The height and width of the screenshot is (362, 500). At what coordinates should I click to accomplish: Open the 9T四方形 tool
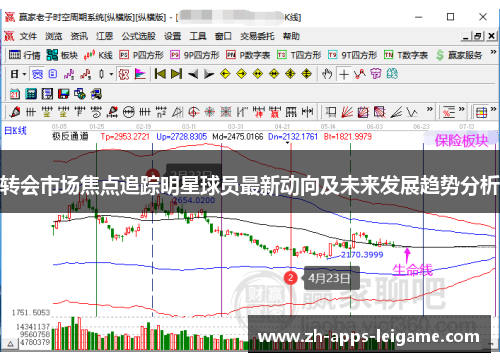pos(352,55)
